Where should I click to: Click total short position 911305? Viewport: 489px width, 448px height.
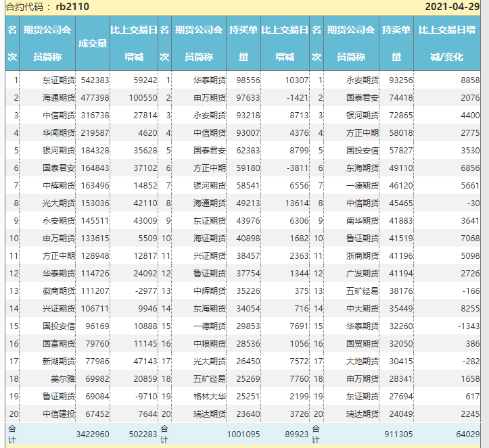coord(398,434)
